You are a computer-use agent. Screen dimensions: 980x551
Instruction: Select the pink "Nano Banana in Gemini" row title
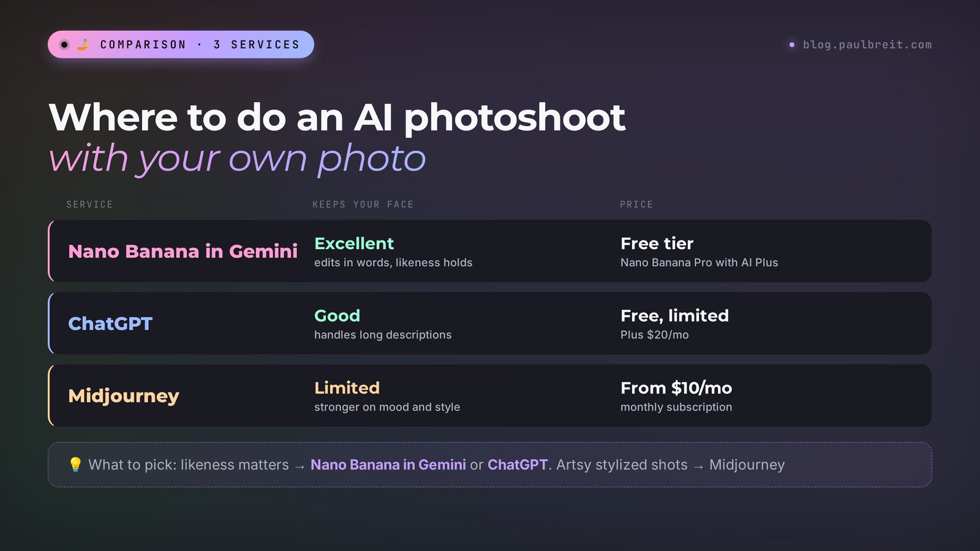[183, 251]
